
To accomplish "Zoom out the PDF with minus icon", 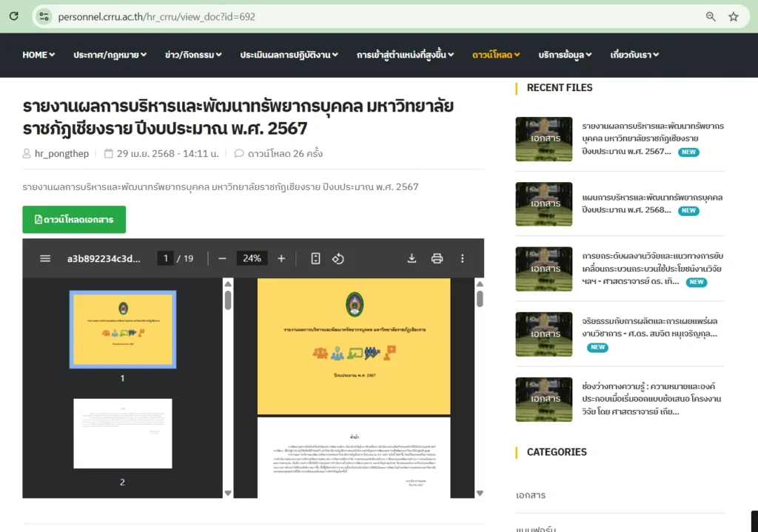I will pyautogui.click(x=222, y=258).
